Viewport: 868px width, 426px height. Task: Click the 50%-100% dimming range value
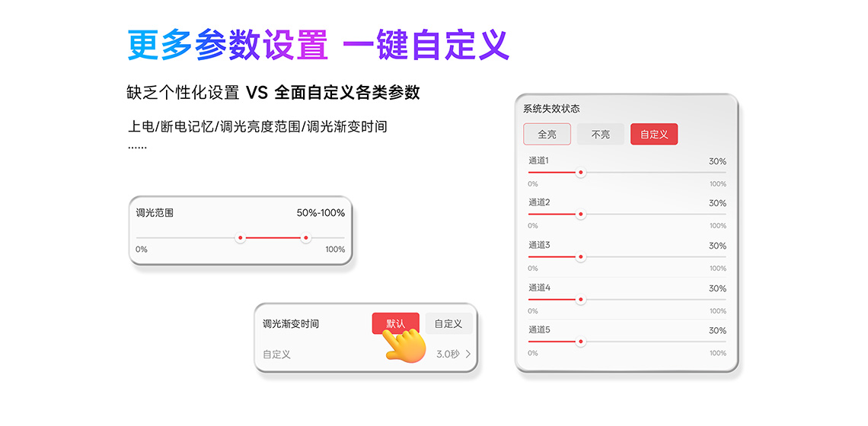pos(321,213)
